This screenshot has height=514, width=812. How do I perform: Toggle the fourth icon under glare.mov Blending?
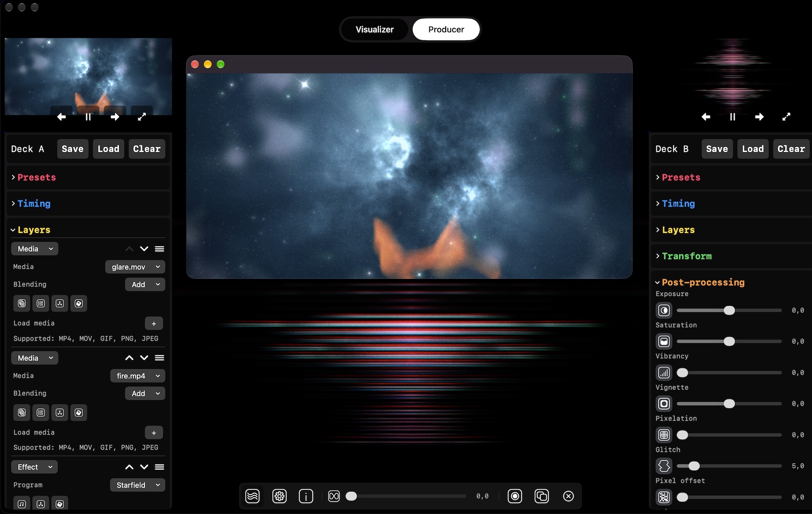pos(79,303)
